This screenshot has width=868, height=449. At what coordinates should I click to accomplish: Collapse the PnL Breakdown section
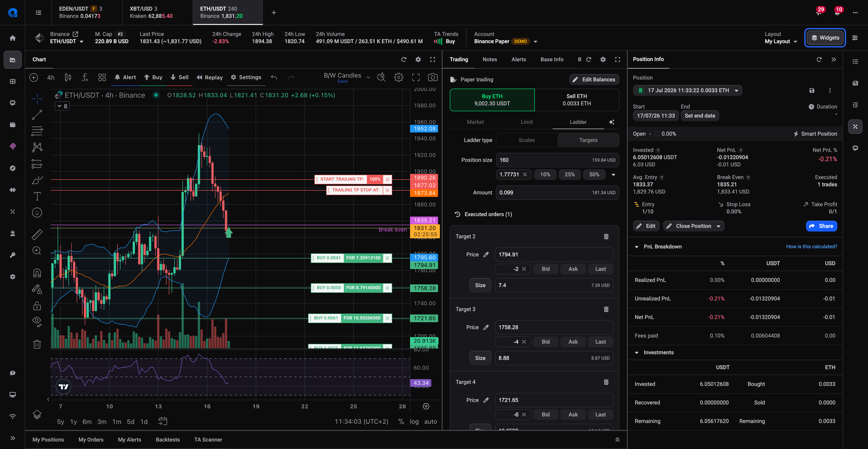click(x=637, y=247)
